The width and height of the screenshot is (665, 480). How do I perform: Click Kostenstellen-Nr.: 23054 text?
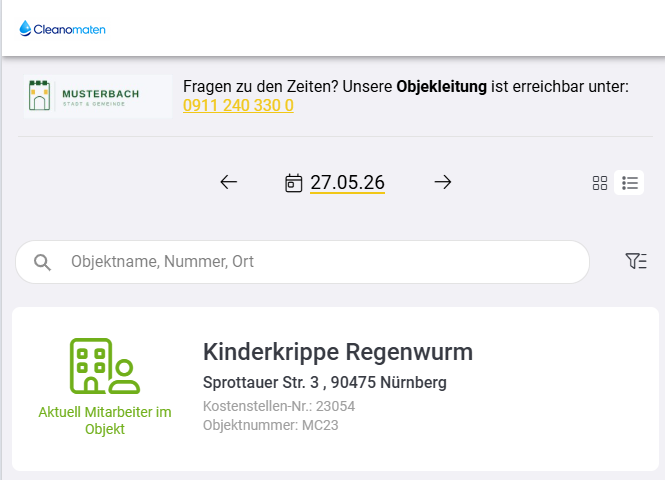click(x=279, y=406)
